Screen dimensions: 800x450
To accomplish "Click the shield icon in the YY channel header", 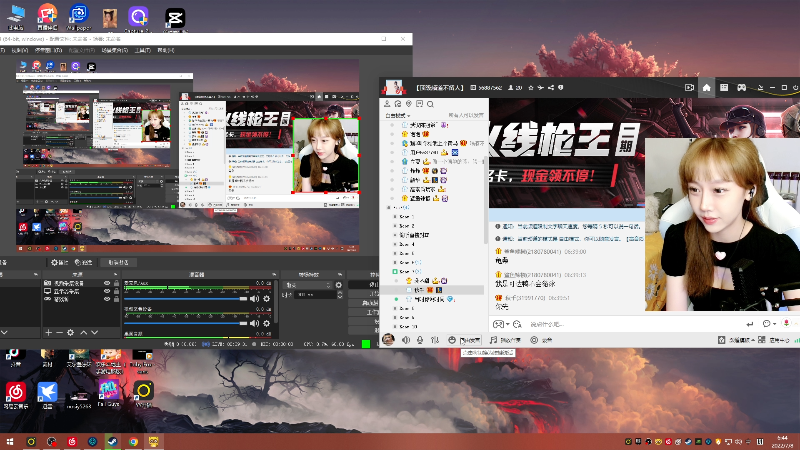I will pos(561,87).
